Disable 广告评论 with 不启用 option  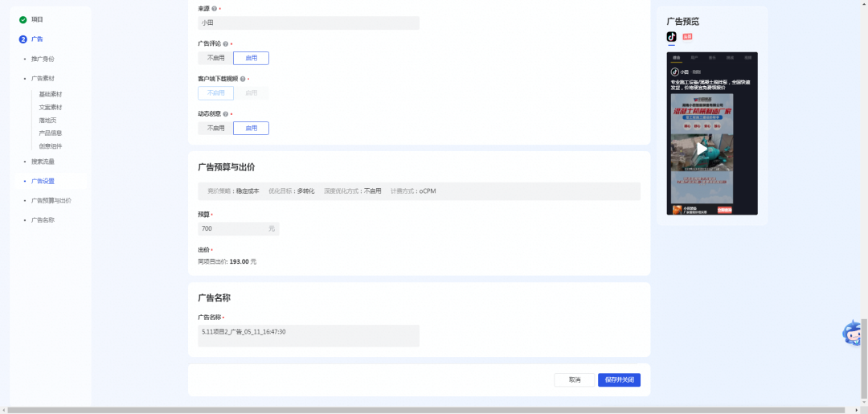pos(216,58)
